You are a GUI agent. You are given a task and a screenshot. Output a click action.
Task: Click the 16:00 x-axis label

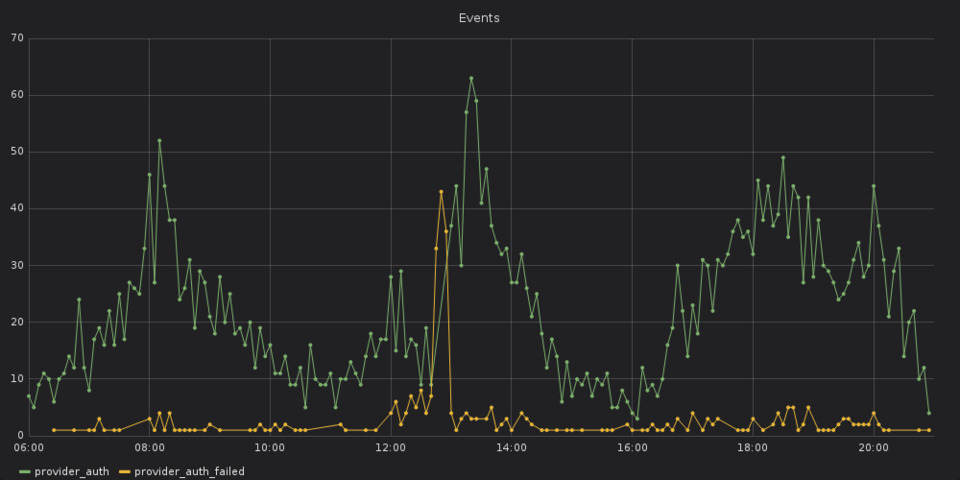click(632, 448)
